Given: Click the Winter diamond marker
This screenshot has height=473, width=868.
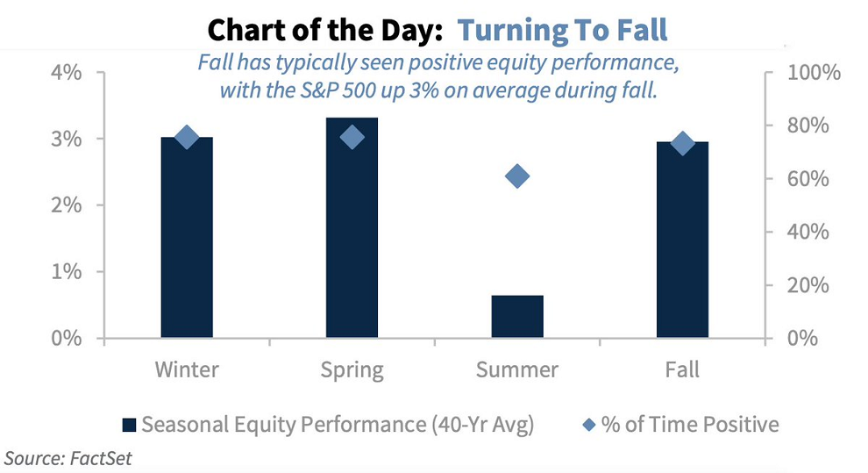Looking at the screenshot, I should coord(187,137).
